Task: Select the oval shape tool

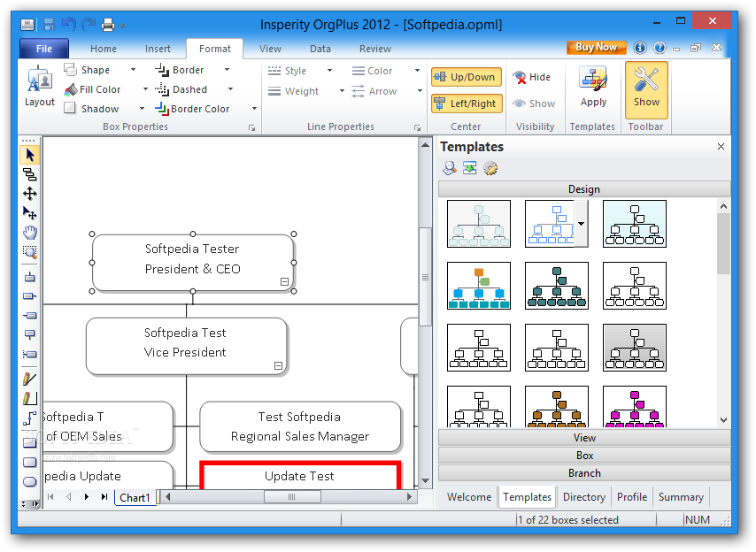Action: (x=30, y=482)
